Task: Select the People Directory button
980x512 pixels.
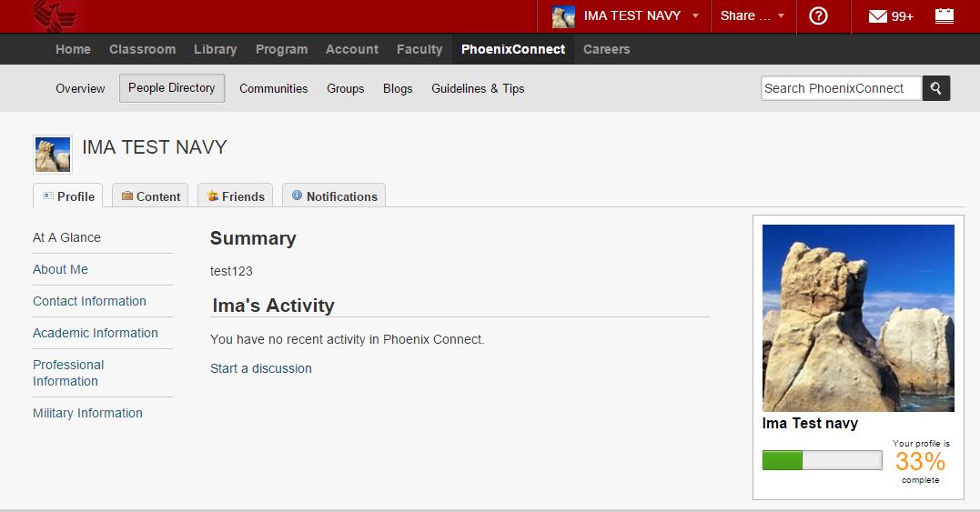Action: 172,88
